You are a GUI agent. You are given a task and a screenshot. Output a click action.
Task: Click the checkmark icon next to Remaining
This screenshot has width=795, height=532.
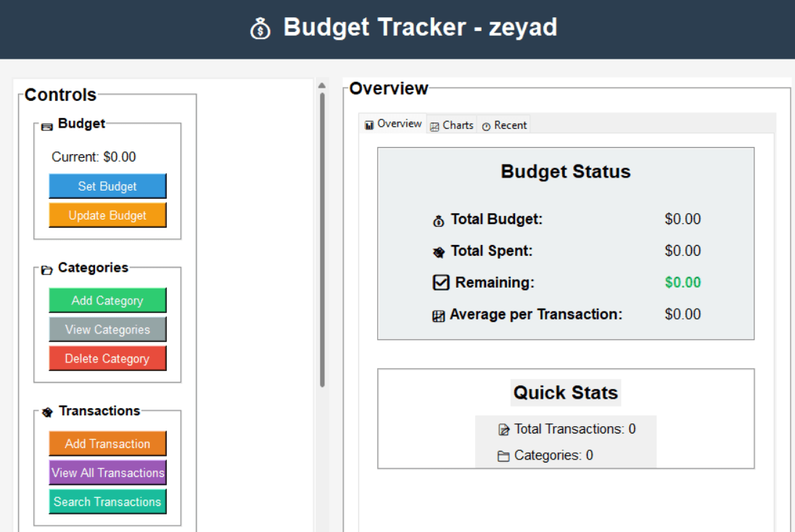tap(441, 282)
